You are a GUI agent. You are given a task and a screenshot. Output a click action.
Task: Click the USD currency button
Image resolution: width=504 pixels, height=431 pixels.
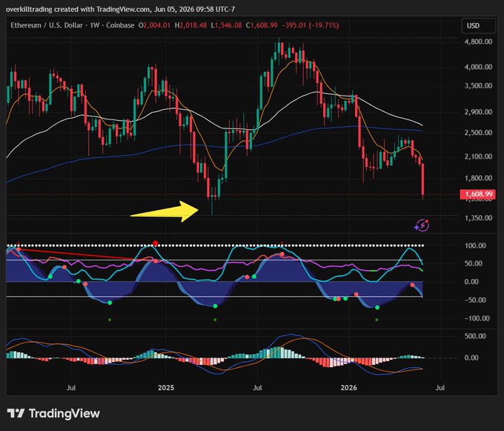coord(478,26)
